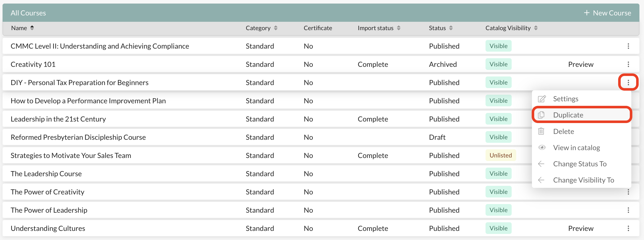Viewport: 644px width, 240px height.
Task: Select Duplicate from the context menu
Action: (568, 115)
